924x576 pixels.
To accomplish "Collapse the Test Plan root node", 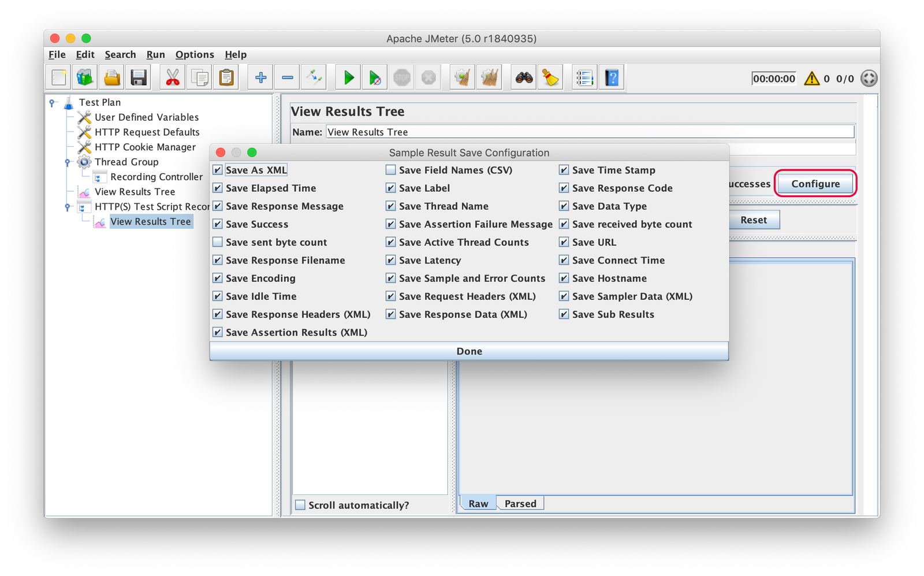I will 52,103.
